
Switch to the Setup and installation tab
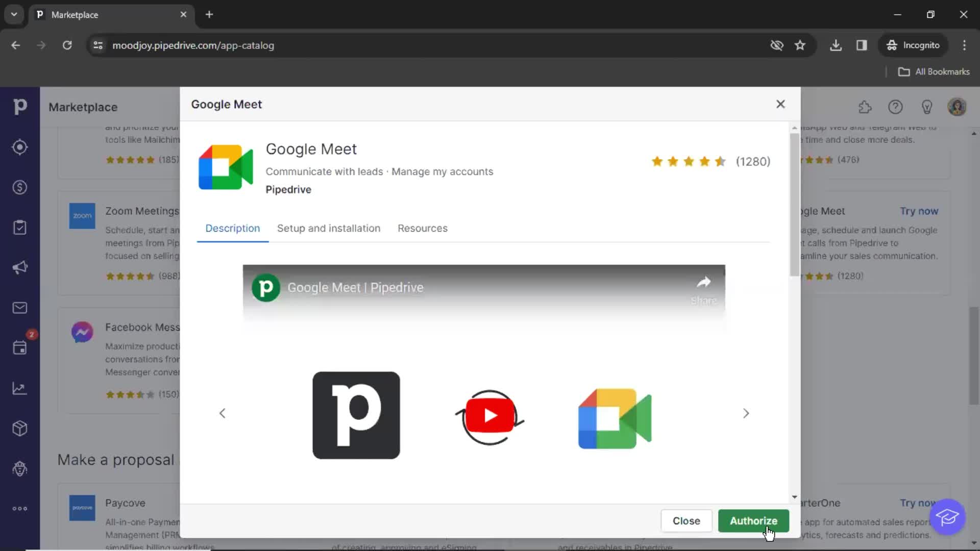(x=329, y=229)
